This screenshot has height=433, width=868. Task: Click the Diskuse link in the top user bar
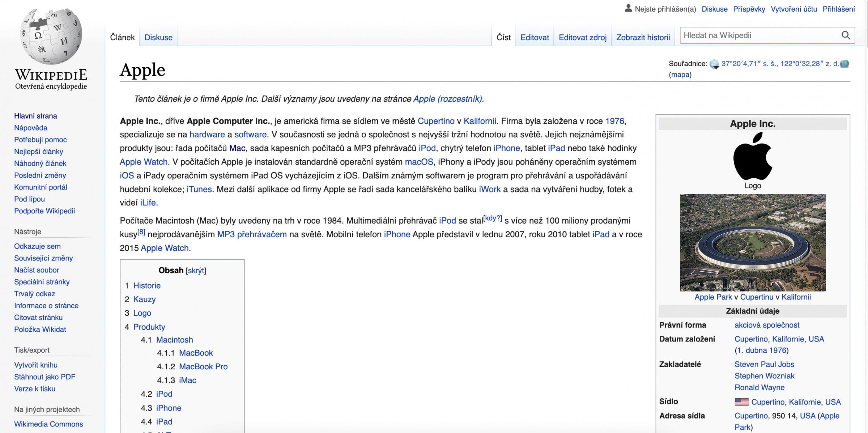[x=715, y=9]
